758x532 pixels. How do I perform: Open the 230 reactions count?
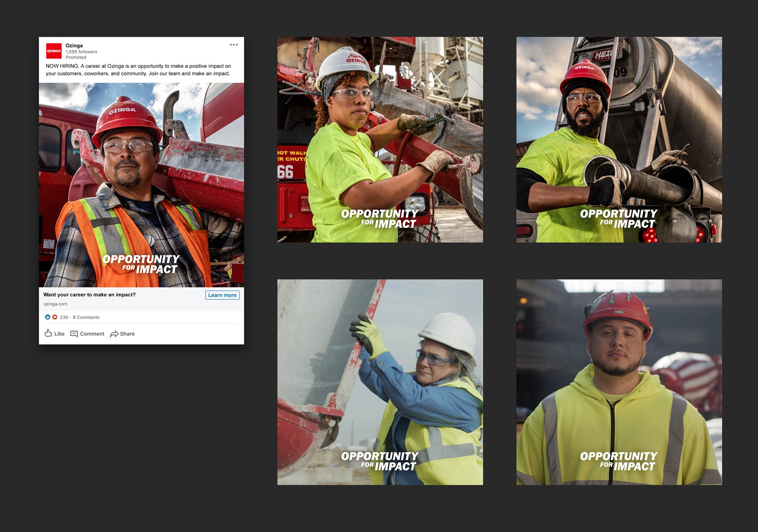[64, 317]
